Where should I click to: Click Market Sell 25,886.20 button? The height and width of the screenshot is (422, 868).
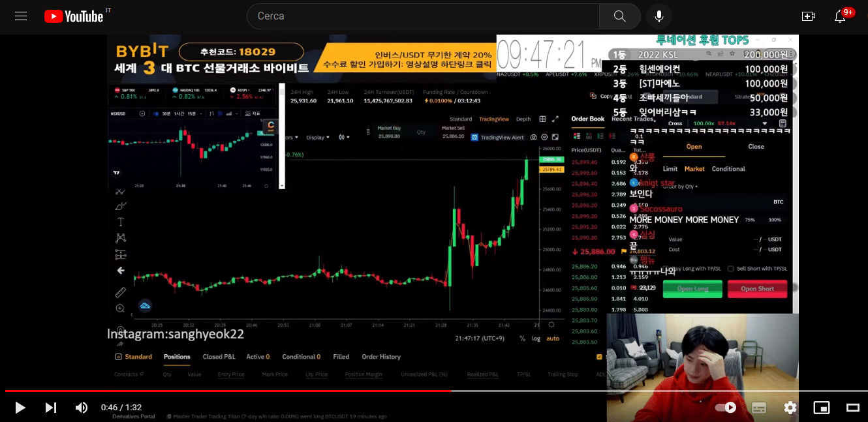(453, 132)
